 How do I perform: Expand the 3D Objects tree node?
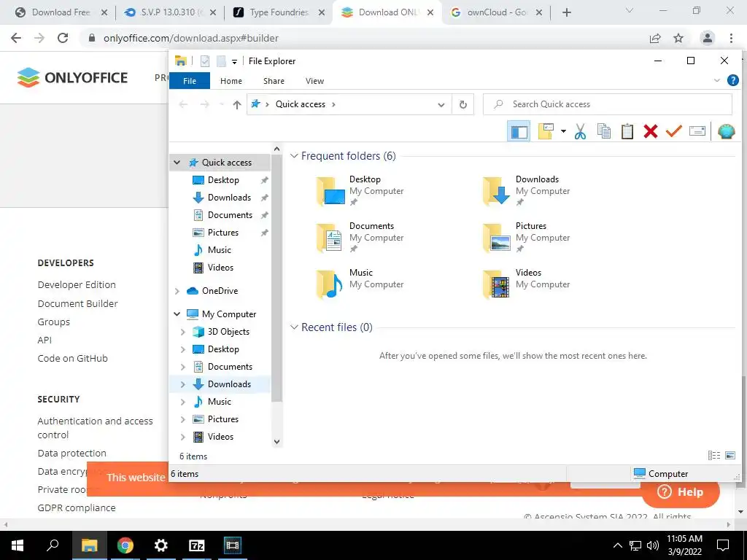[x=183, y=332]
